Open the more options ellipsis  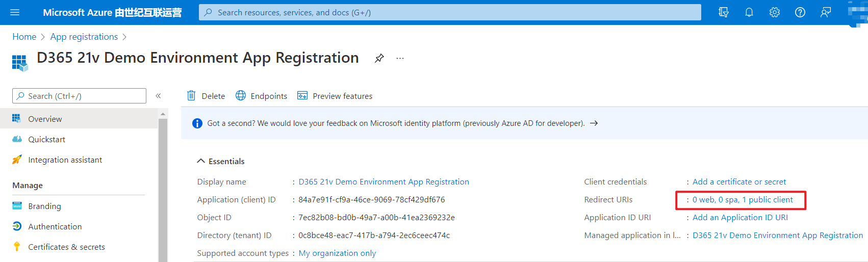coord(400,58)
